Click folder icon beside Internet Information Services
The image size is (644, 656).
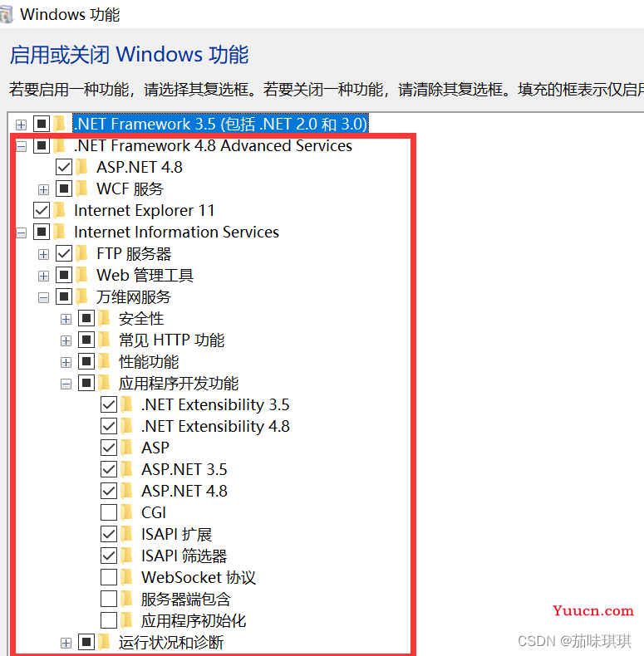[x=60, y=232]
